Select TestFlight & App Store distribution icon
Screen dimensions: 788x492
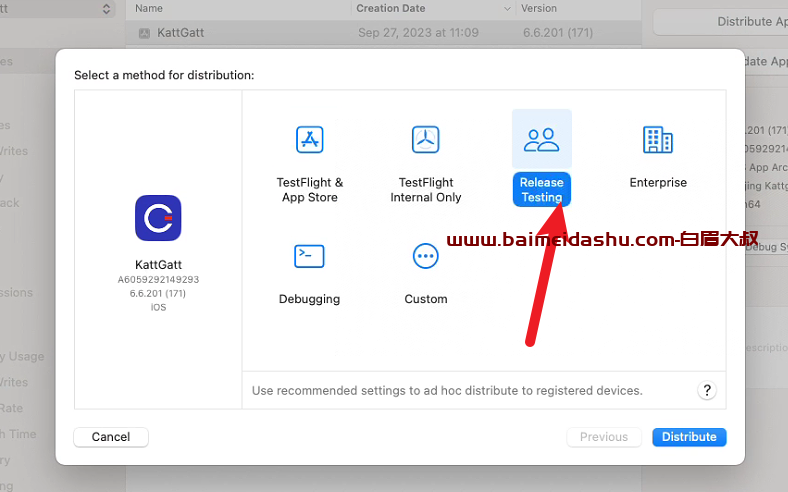(x=310, y=139)
